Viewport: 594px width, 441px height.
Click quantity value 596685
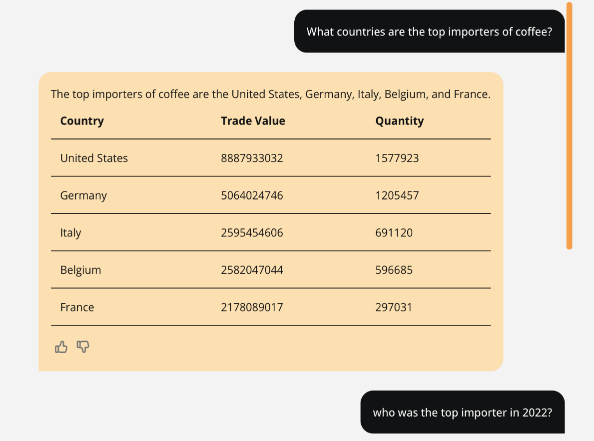click(x=394, y=270)
